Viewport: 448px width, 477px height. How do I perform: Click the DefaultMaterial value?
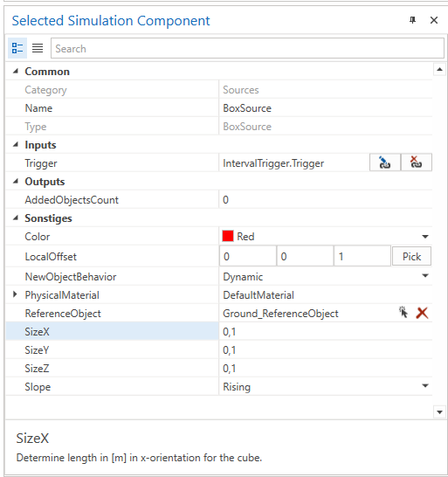point(258,295)
